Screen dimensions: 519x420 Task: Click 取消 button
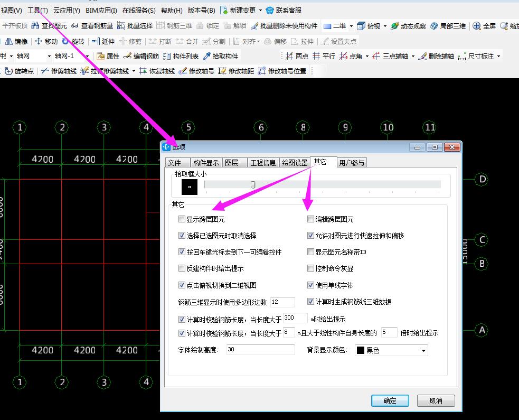436,400
